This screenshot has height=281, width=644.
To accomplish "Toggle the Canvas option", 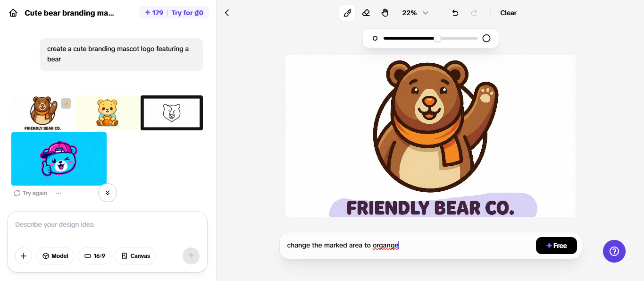I will pos(135,256).
